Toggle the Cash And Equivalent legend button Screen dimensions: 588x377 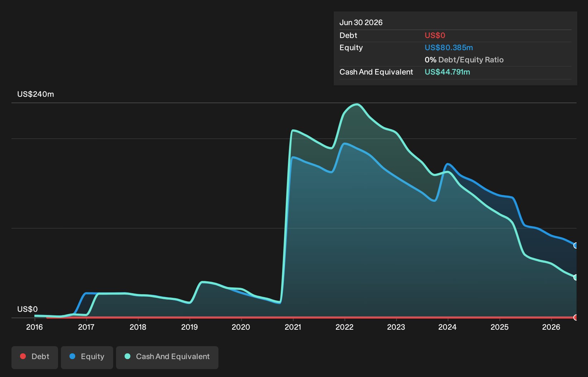pos(167,357)
